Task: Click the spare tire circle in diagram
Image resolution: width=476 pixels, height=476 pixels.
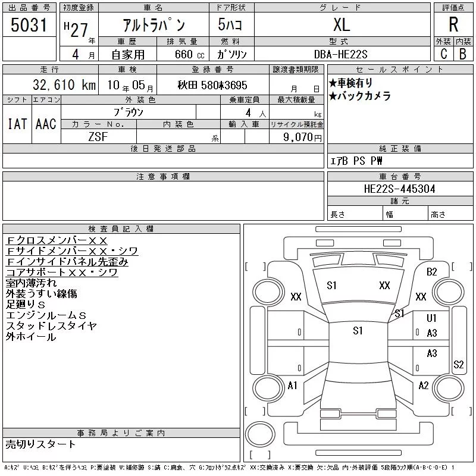Action: tap(260, 434)
